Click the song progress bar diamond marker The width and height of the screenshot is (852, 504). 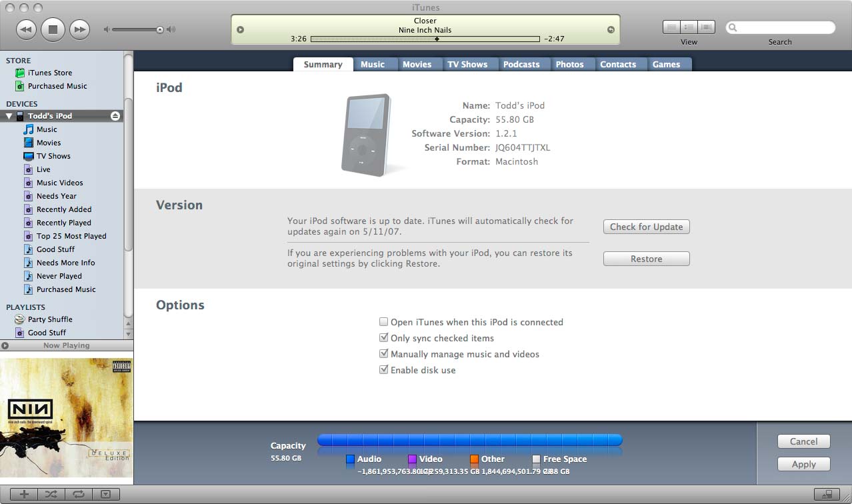click(x=437, y=39)
